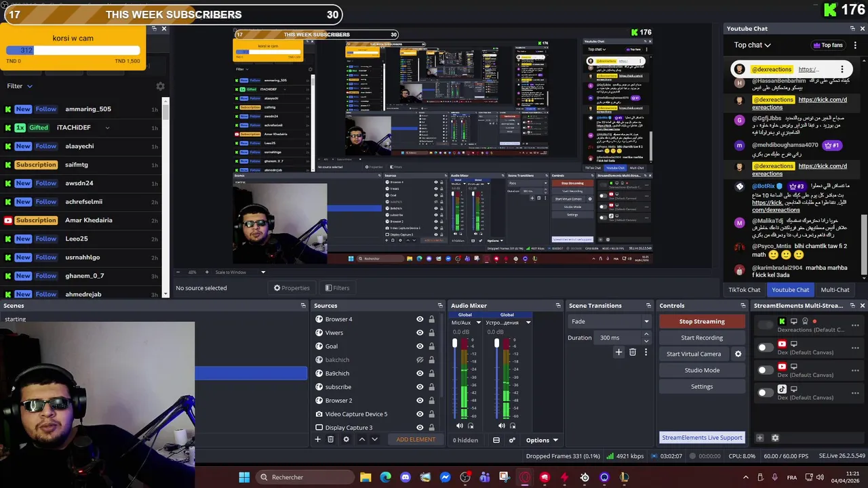Hide Video Capture Device 5 source
This screenshot has height=488, width=868.
click(420, 414)
